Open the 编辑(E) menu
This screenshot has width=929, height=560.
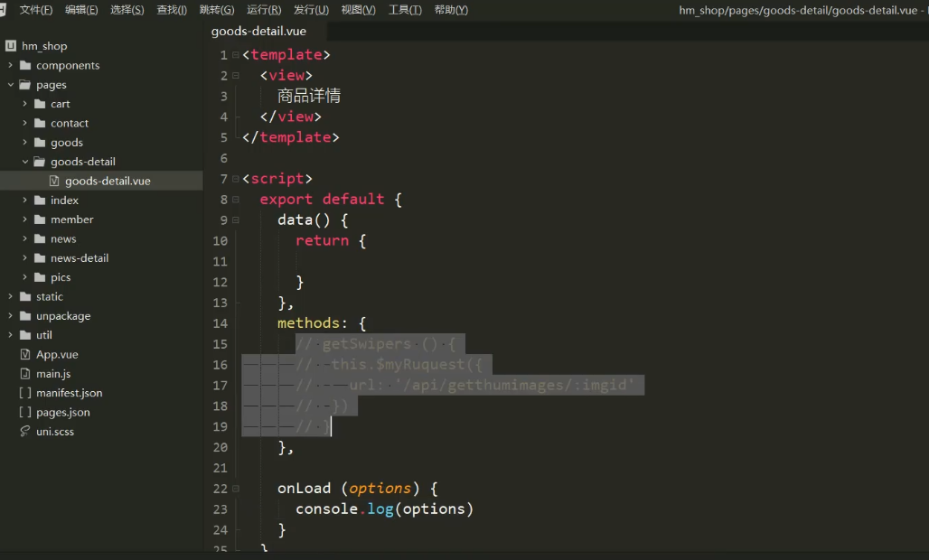[81, 10]
